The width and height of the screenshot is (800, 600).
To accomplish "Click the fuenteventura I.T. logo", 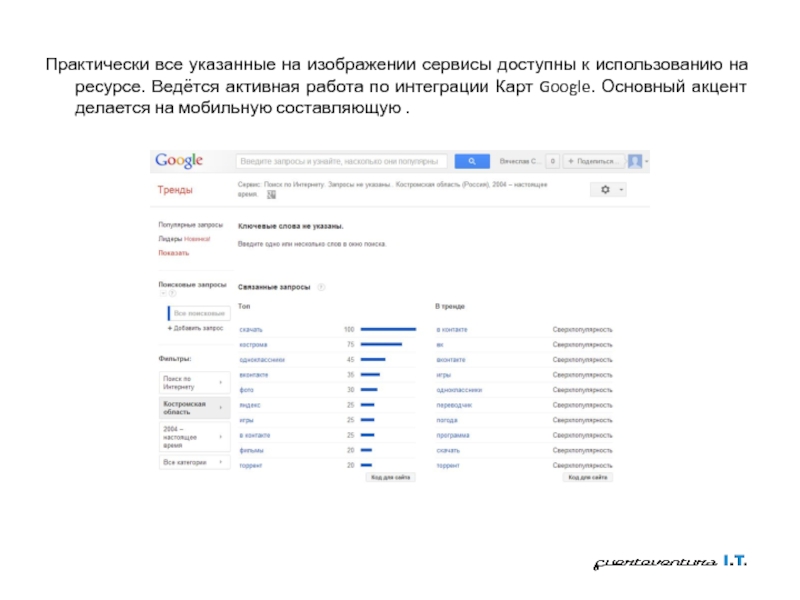I will point(670,562).
